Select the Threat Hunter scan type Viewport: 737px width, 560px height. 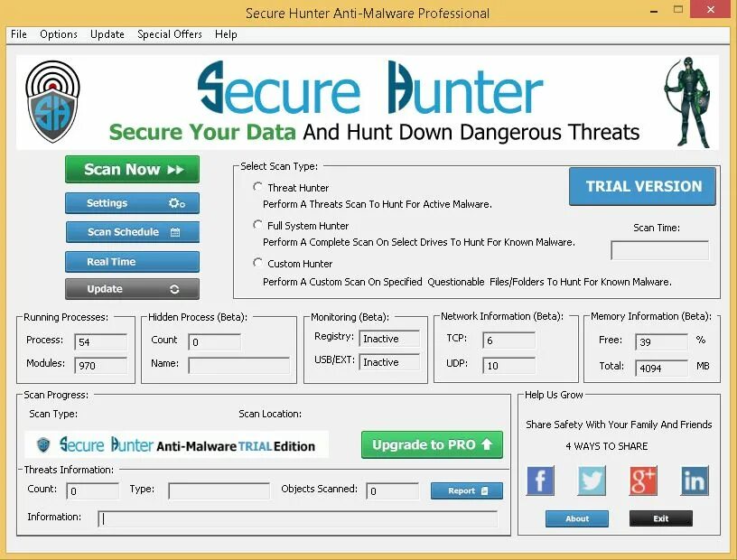(x=257, y=187)
